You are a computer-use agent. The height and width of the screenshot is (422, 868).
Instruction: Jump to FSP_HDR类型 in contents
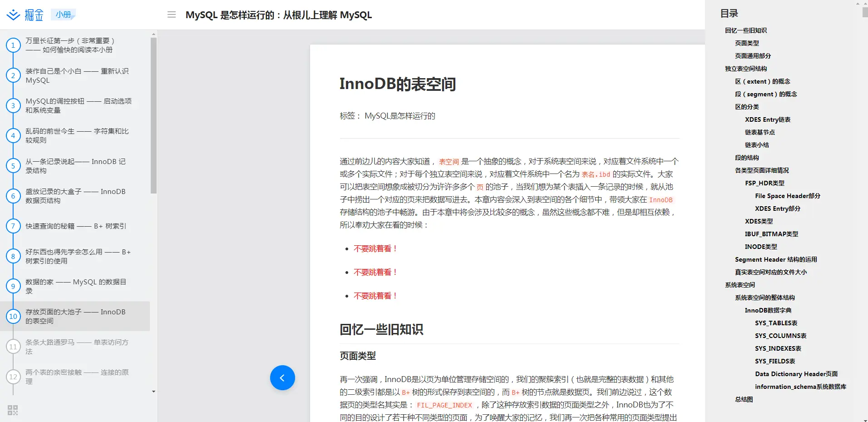[x=764, y=183]
